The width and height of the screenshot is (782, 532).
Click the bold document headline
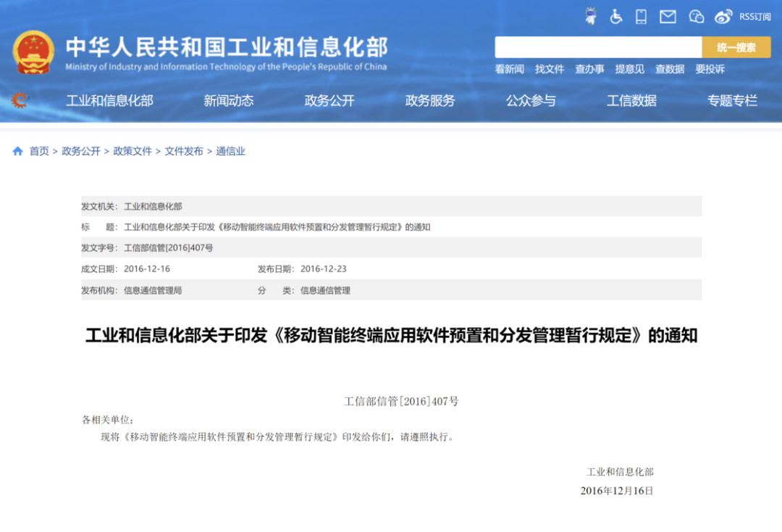(x=392, y=336)
